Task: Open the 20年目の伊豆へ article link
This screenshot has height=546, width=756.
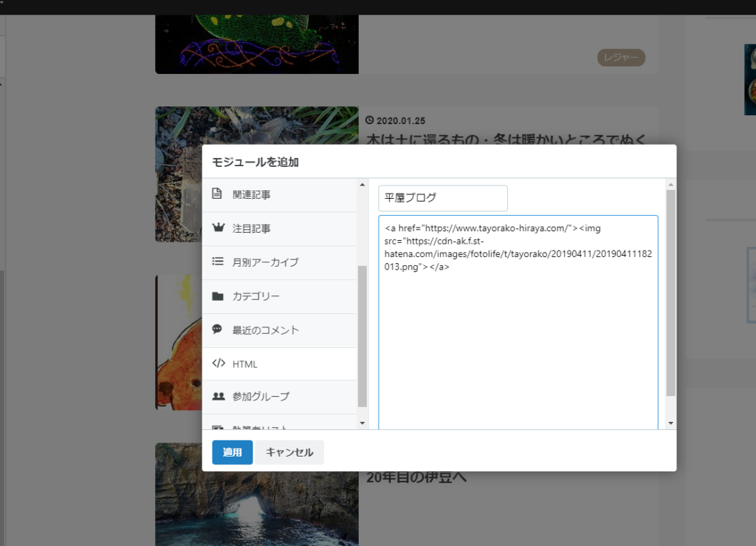Action: tap(416, 477)
